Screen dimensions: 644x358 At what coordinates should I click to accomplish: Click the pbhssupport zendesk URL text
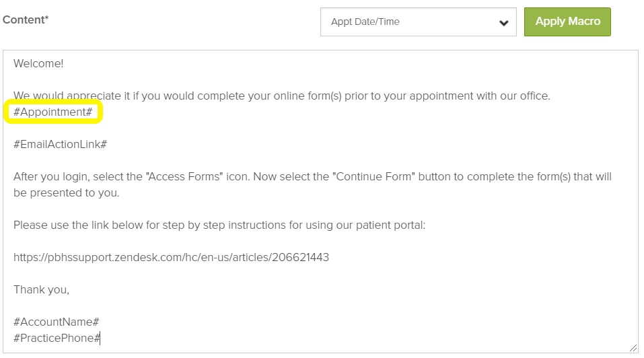171,257
